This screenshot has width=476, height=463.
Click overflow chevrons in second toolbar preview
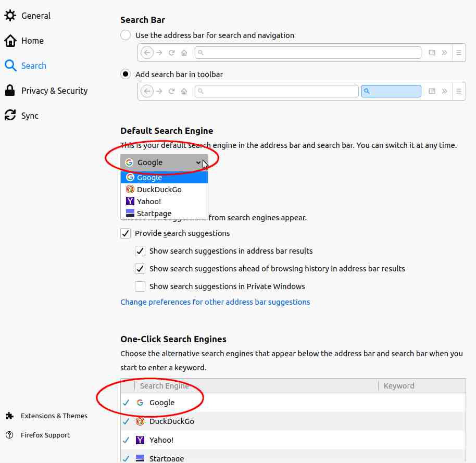click(444, 91)
